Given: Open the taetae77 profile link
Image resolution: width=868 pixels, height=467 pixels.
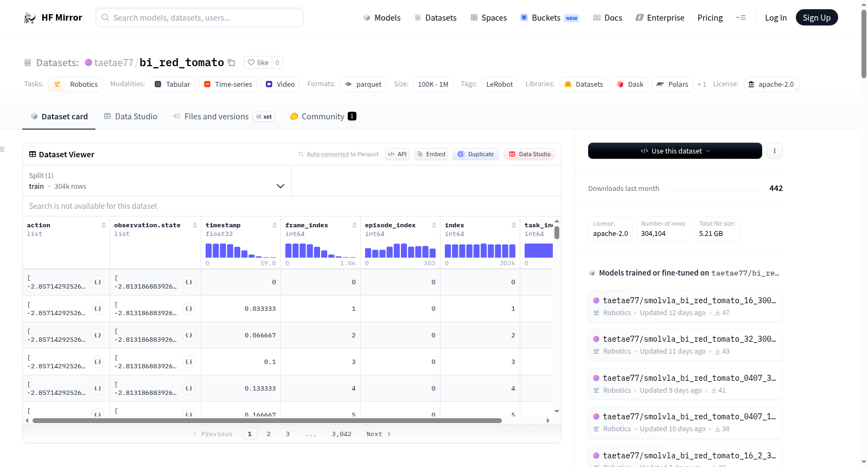Looking at the screenshot, I should tap(114, 62).
